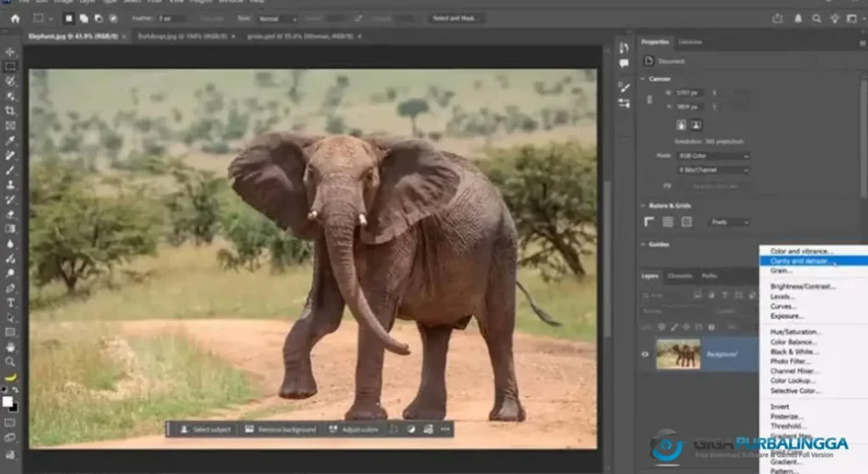The image size is (868, 474).
Task: Open the workspace switcher icon
Action: coord(852,19)
